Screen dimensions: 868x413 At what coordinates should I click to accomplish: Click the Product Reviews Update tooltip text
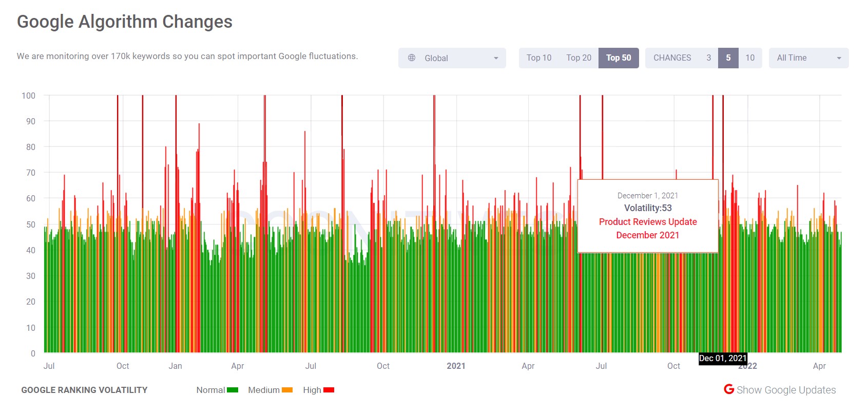(648, 228)
